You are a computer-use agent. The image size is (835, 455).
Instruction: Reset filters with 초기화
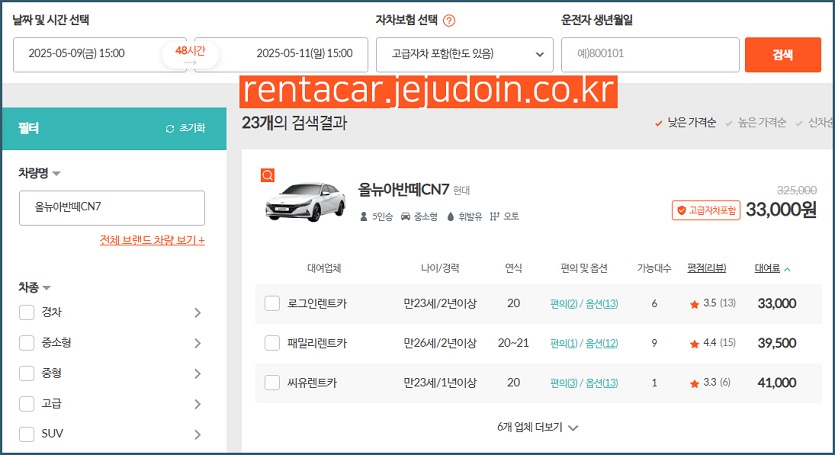pyautogui.click(x=185, y=128)
